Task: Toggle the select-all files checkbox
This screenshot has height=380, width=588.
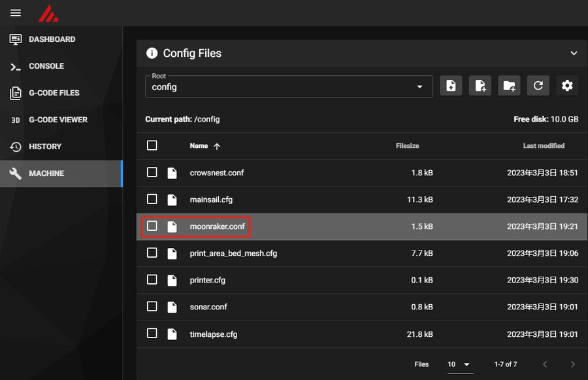Action: (x=152, y=145)
